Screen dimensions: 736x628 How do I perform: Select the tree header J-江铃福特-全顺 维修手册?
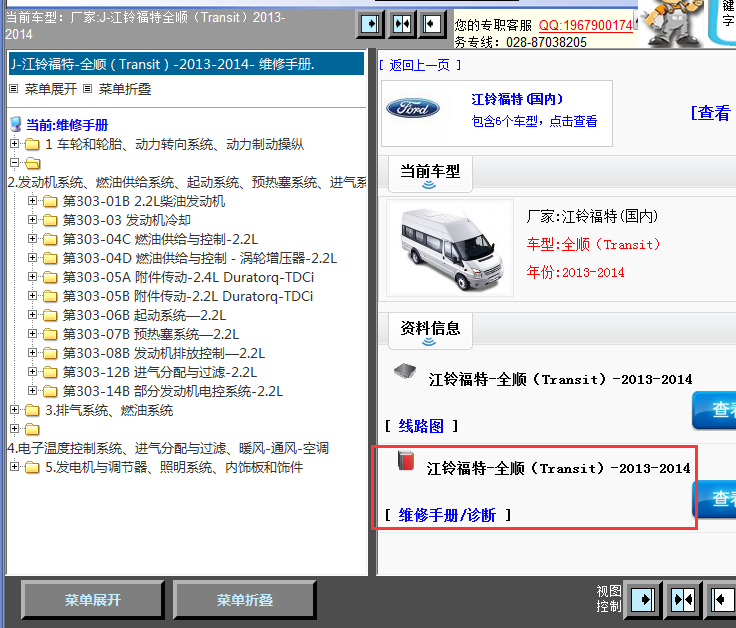(x=186, y=64)
